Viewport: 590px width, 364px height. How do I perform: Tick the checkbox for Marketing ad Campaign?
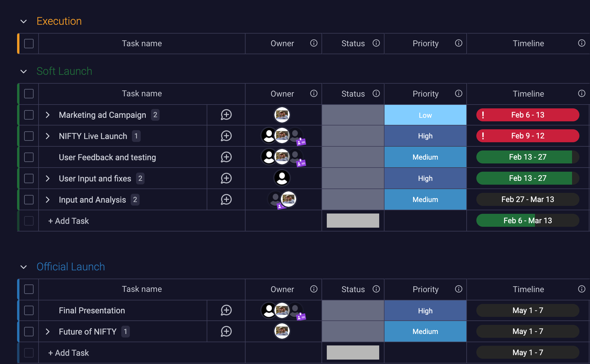click(x=29, y=115)
